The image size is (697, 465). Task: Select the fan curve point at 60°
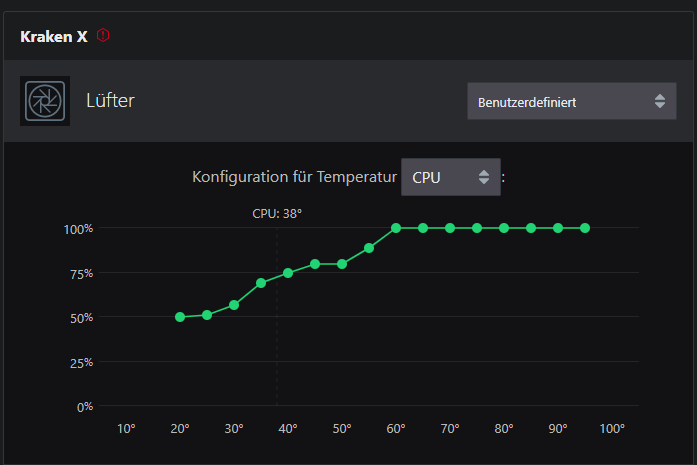pyautogui.click(x=396, y=228)
